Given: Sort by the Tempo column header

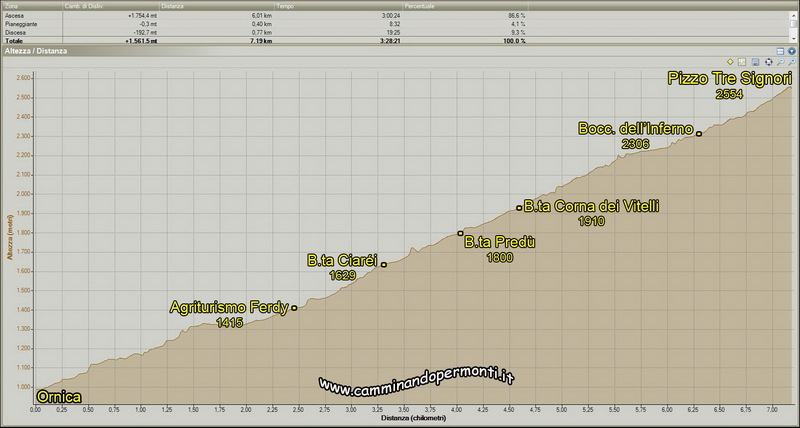Looking at the screenshot, I should pos(339,7).
